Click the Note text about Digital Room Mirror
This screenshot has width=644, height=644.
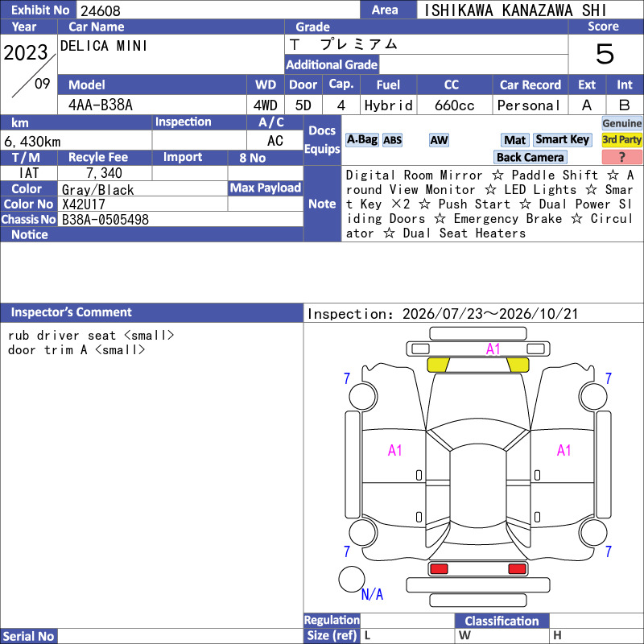(x=489, y=204)
